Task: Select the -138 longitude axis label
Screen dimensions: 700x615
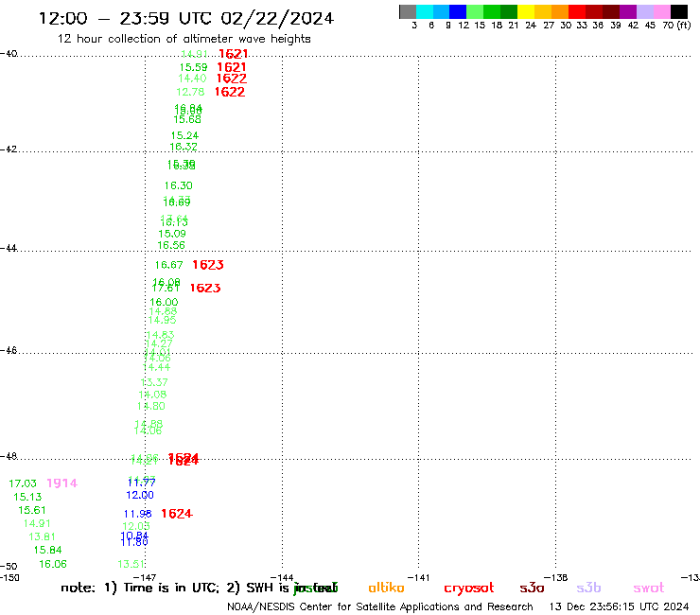Action: pyautogui.click(x=556, y=577)
